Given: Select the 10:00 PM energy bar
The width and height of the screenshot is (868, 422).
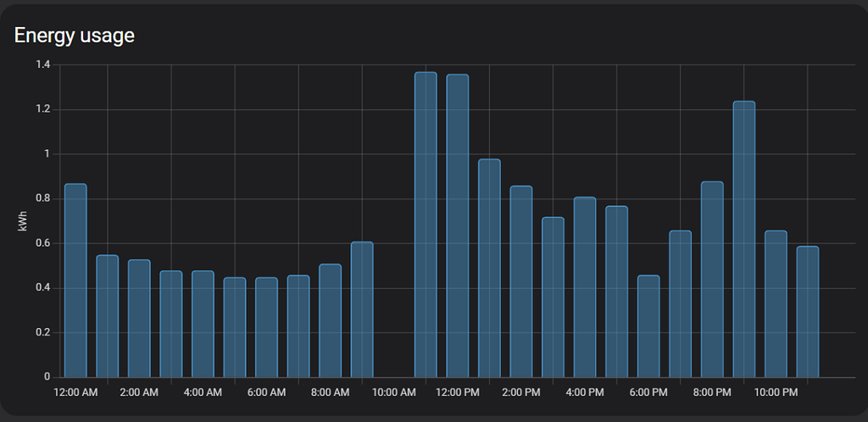Looking at the screenshot, I should (776, 304).
